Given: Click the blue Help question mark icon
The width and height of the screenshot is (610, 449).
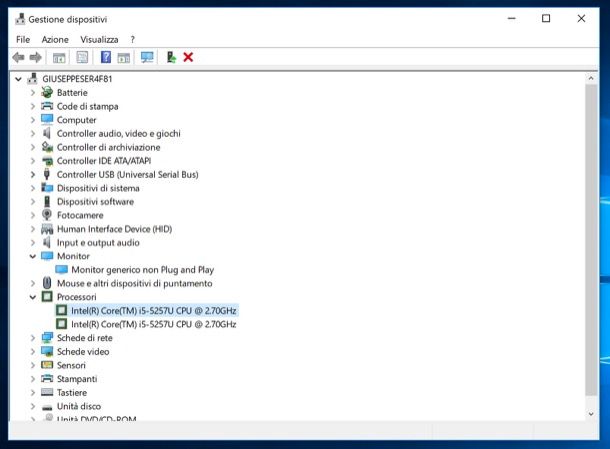Looking at the screenshot, I should click(x=106, y=58).
